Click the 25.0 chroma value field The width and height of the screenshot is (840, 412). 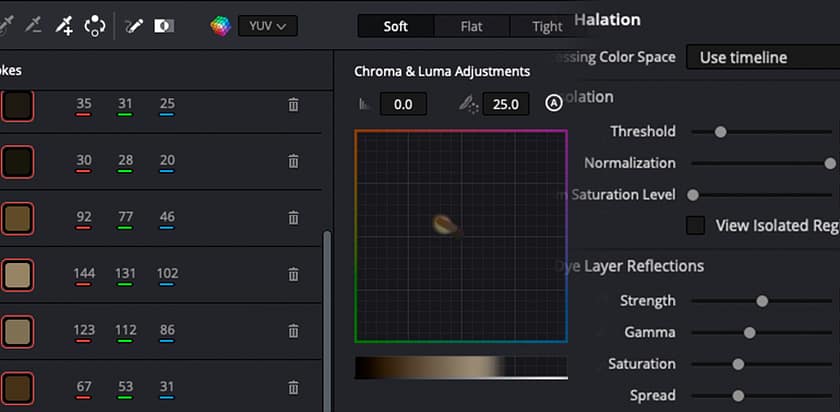506,104
